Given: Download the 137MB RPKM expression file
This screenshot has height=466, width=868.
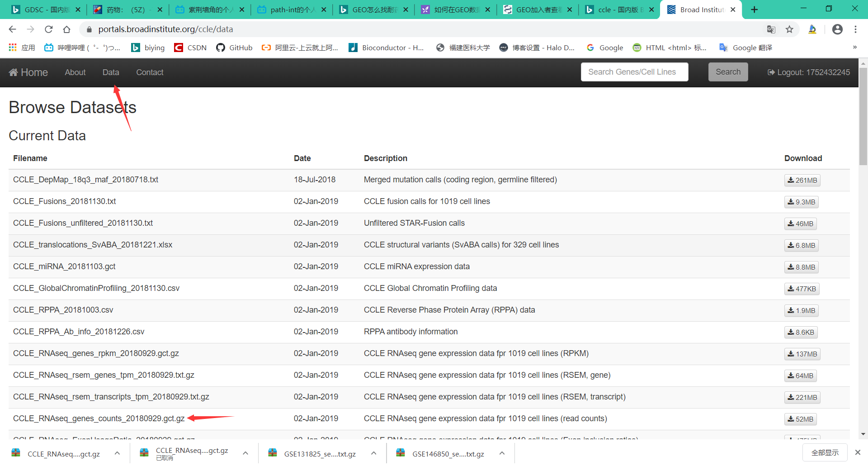Looking at the screenshot, I should click(x=802, y=354).
